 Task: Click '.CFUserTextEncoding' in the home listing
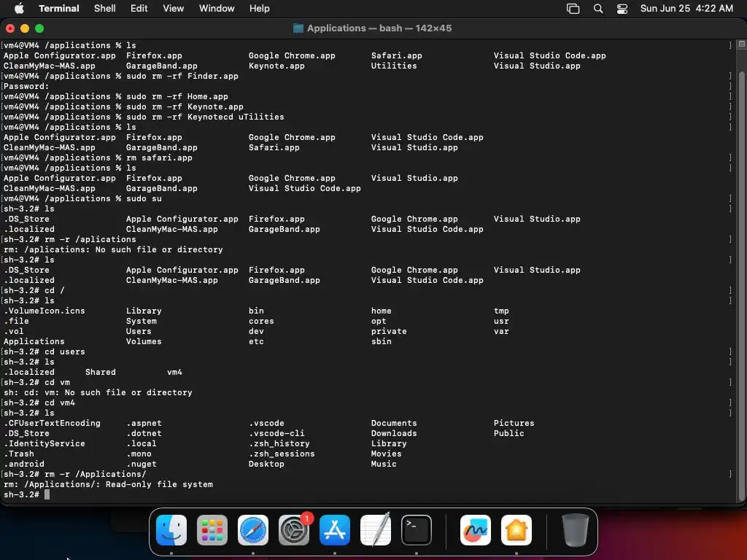point(52,424)
